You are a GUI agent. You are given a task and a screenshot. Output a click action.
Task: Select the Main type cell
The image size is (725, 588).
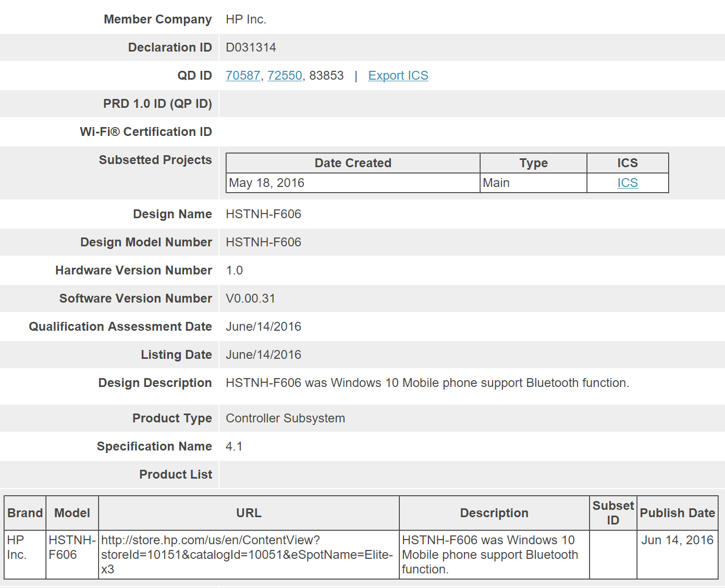pos(533,183)
